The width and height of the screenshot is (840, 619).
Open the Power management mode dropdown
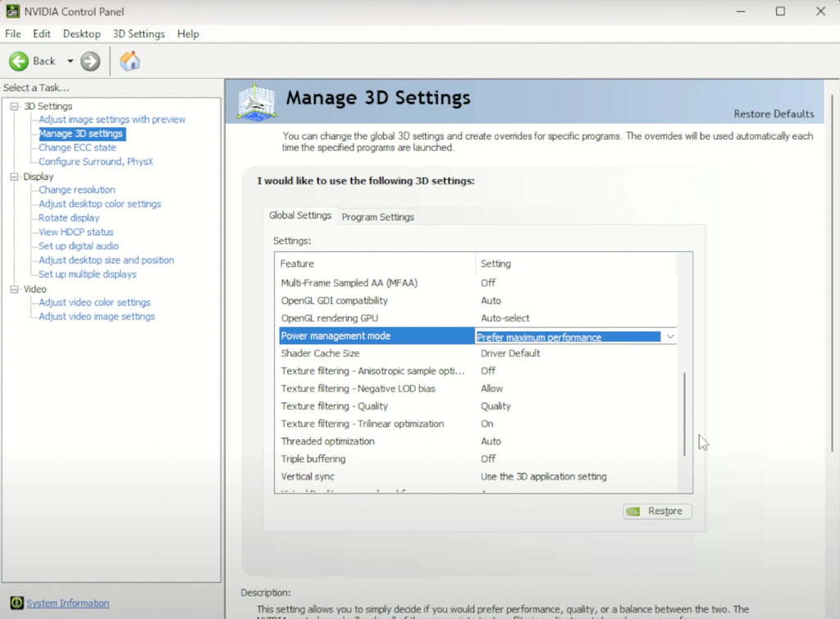tap(670, 337)
